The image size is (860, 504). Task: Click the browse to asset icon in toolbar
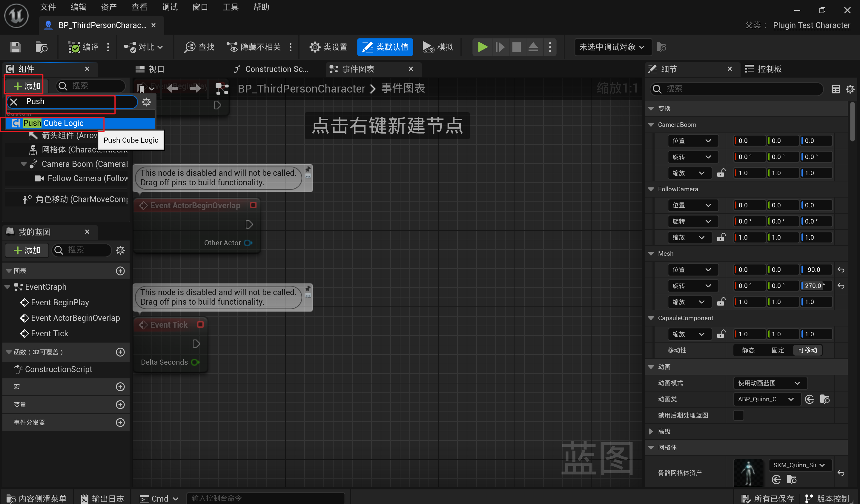(x=42, y=47)
